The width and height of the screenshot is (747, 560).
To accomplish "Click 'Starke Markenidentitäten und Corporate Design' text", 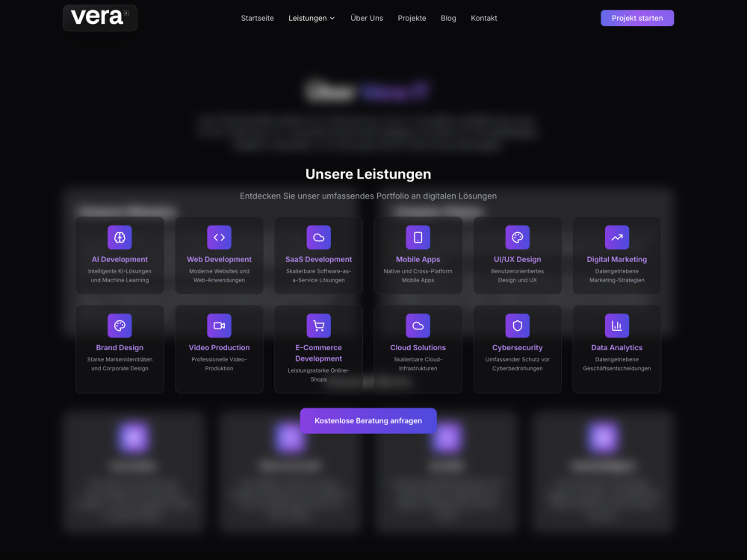I will [120, 364].
